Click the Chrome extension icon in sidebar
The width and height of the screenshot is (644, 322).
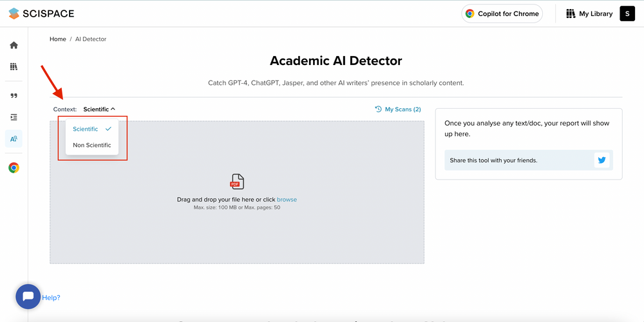pos(14,167)
